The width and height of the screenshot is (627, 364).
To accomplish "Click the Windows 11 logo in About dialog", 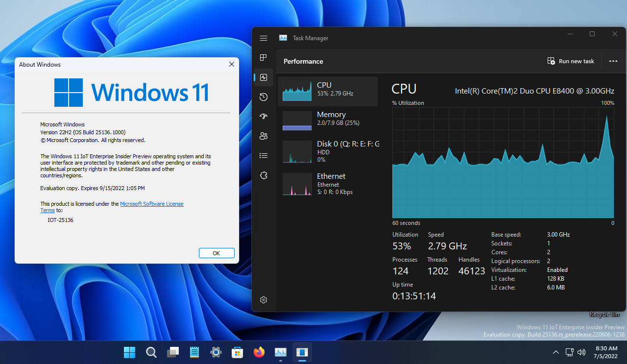I will tap(132, 92).
